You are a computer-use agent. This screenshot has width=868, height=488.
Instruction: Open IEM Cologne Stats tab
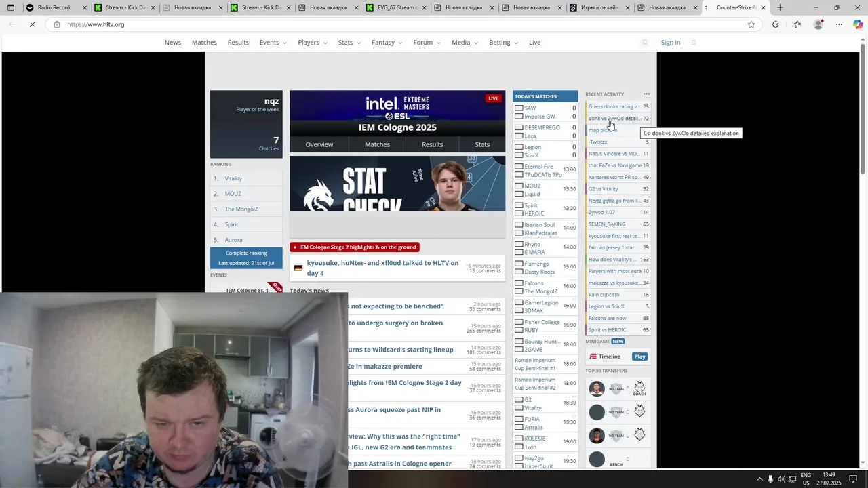coord(482,144)
